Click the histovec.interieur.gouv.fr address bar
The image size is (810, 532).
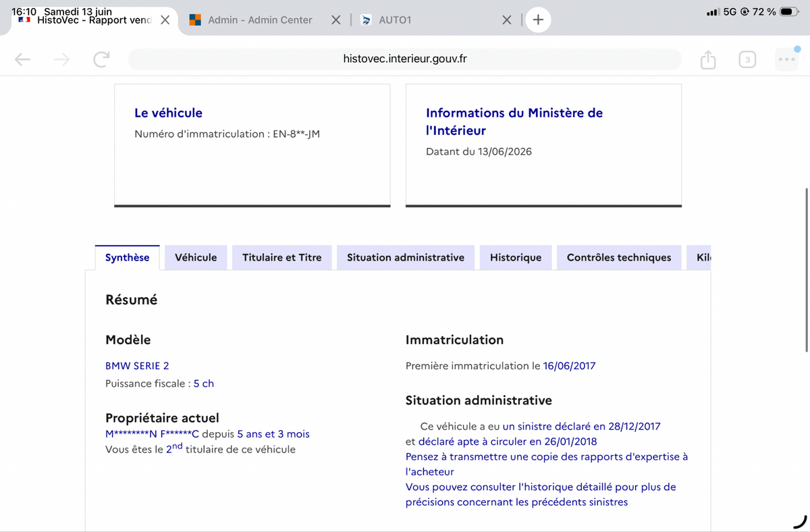tap(405, 59)
